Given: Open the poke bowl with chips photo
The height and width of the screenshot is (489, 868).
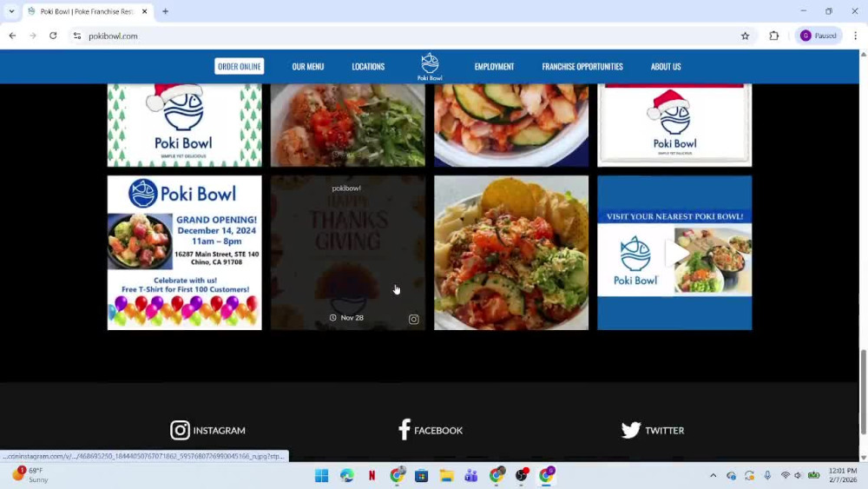Looking at the screenshot, I should [x=511, y=253].
